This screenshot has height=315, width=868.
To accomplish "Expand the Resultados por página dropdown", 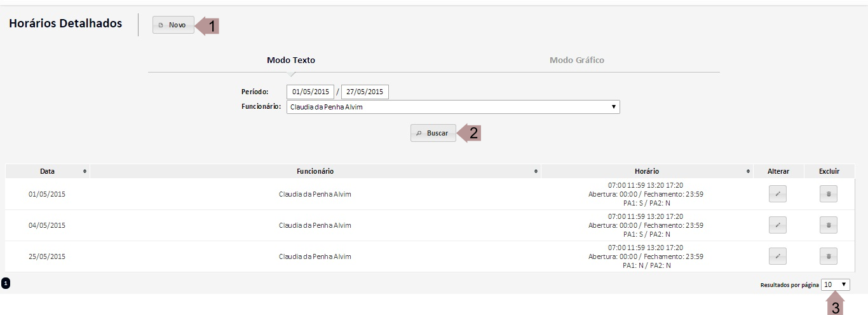I will click(x=835, y=284).
